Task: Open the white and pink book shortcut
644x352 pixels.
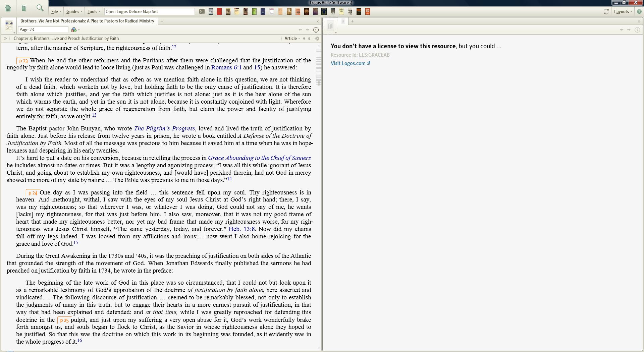Action: [x=271, y=11]
